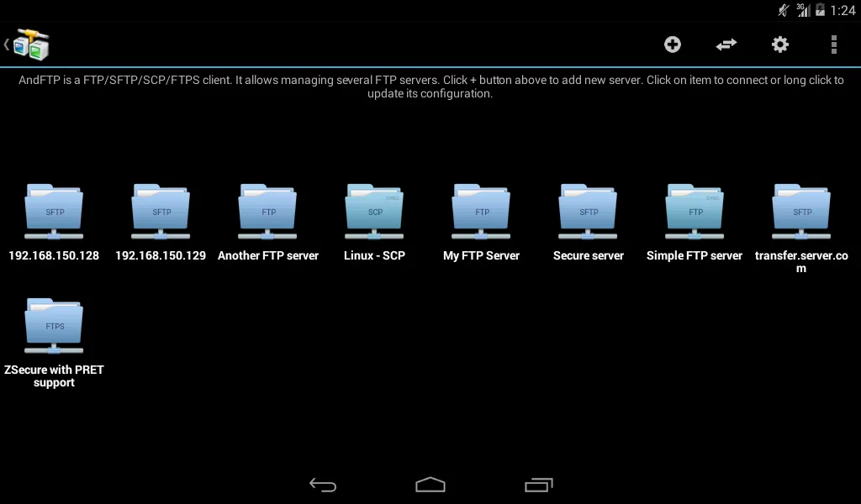
Task: Tap the AndFTP app icon in the toolbar
Action: 32,44
